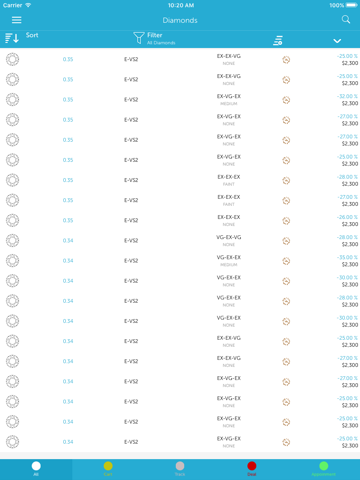The image size is (360, 480).
Task: Tap orange status icon in the last row
Action: (286, 442)
